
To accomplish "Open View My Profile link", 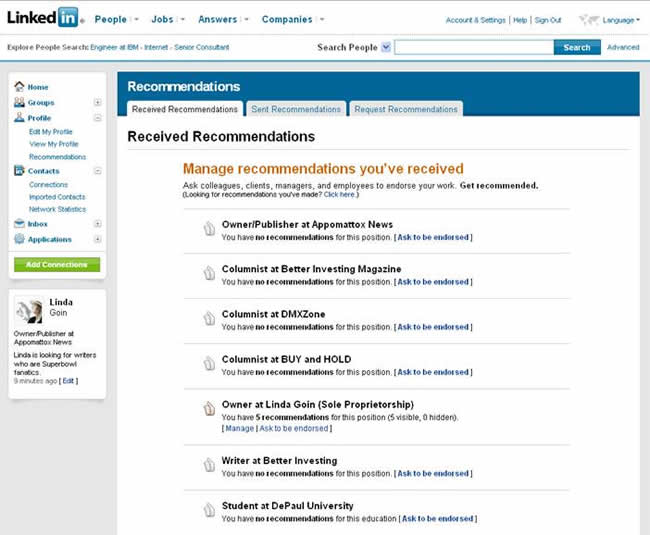I will (x=53, y=144).
